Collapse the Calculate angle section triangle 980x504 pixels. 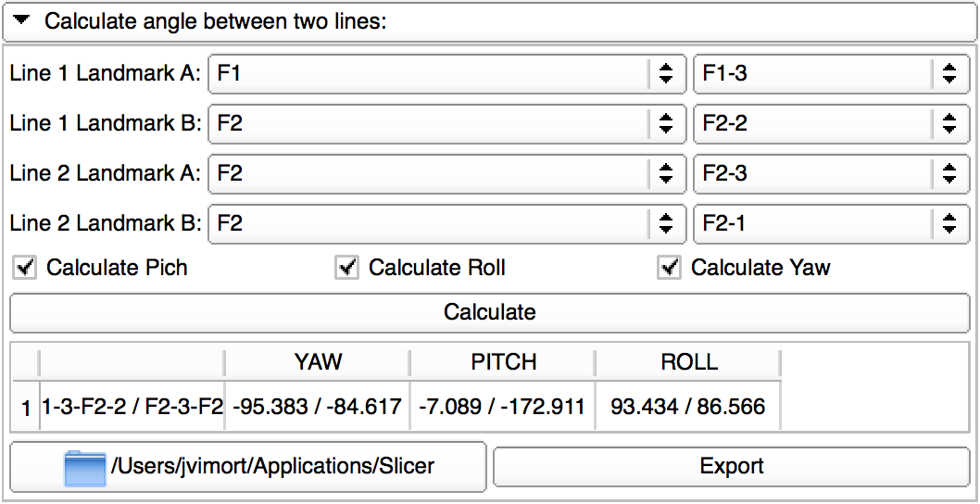[22, 20]
